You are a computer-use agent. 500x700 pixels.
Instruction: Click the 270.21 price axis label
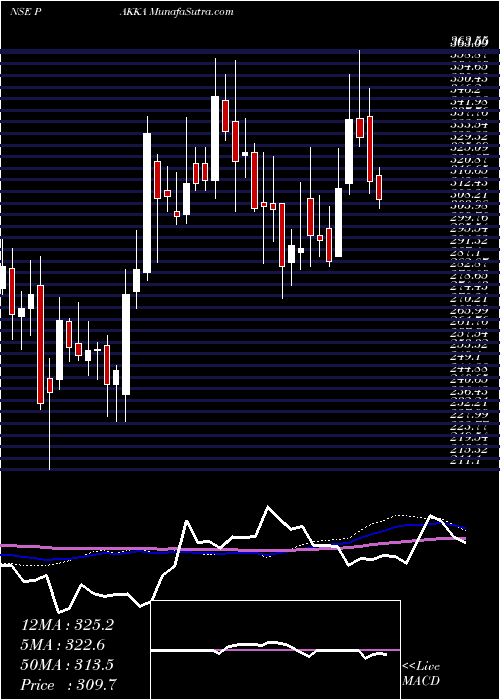click(x=469, y=299)
